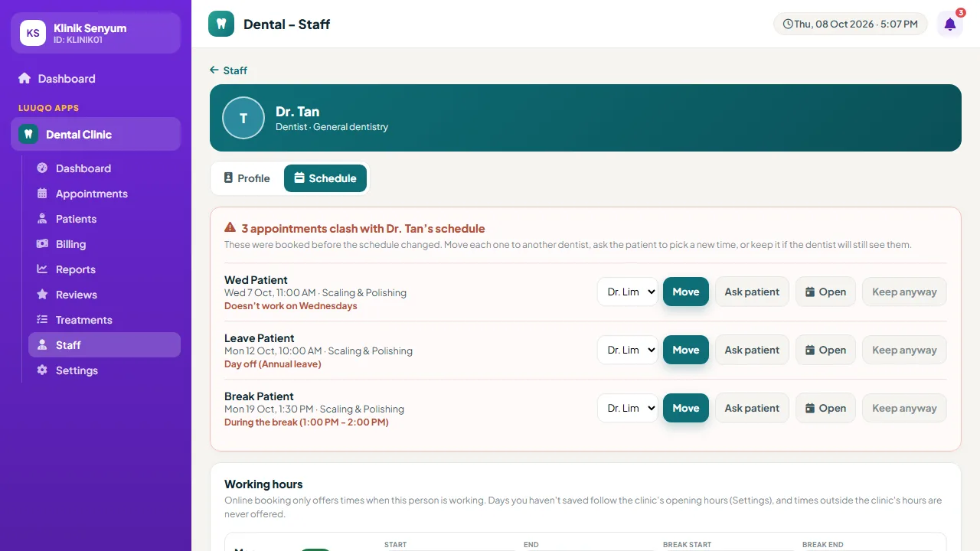The image size is (980, 551).
Task: Keep Wed Patient's appointment anyway
Action: click(x=904, y=292)
